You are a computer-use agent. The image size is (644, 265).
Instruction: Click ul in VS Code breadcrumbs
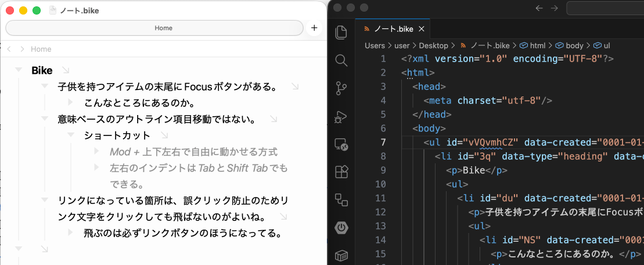pos(607,45)
